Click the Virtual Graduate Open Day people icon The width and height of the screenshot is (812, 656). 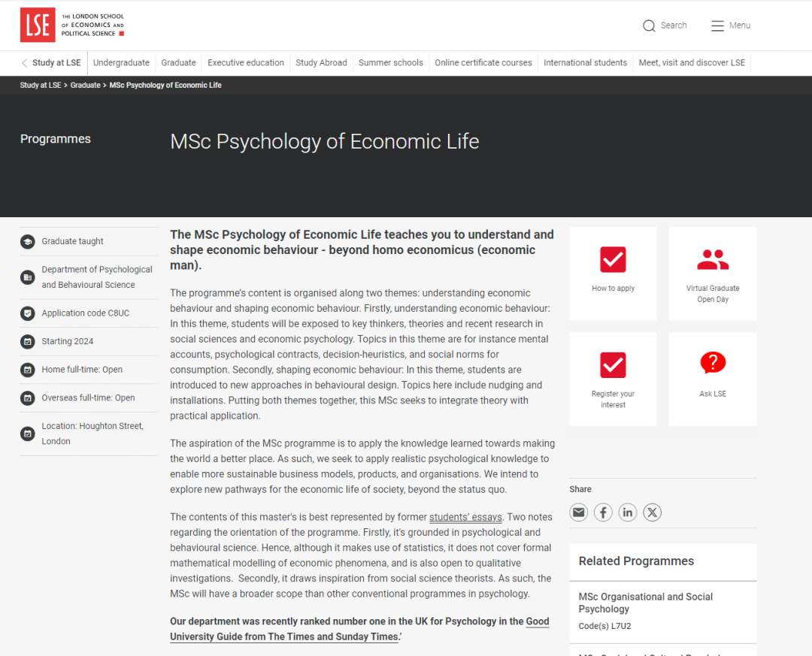pos(713,260)
